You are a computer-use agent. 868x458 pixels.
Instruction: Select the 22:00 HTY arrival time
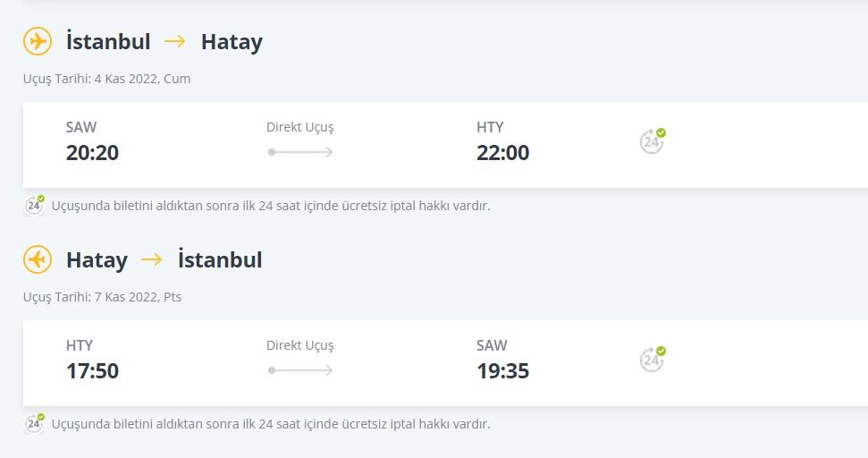click(502, 152)
